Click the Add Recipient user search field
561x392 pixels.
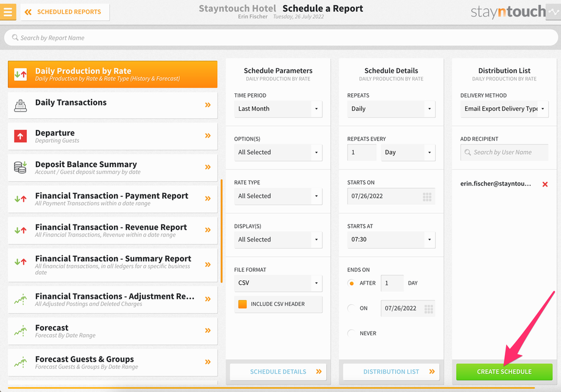coord(504,152)
